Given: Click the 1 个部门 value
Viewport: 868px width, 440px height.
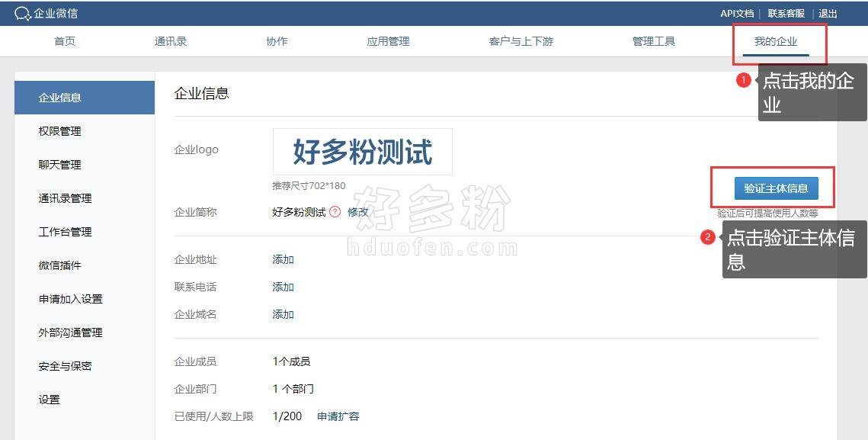Looking at the screenshot, I should click(293, 389).
